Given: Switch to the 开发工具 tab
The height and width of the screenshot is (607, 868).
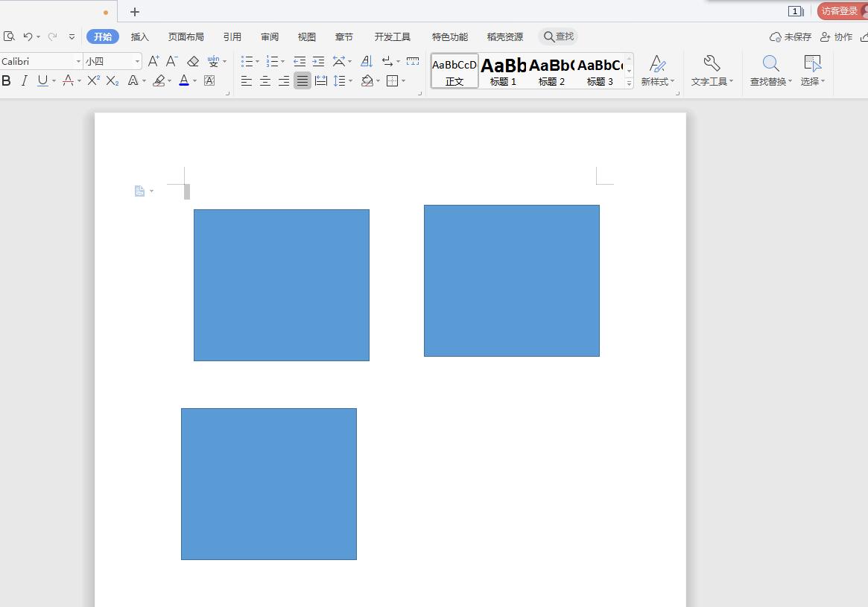Looking at the screenshot, I should pyautogui.click(x=393, y=36).
